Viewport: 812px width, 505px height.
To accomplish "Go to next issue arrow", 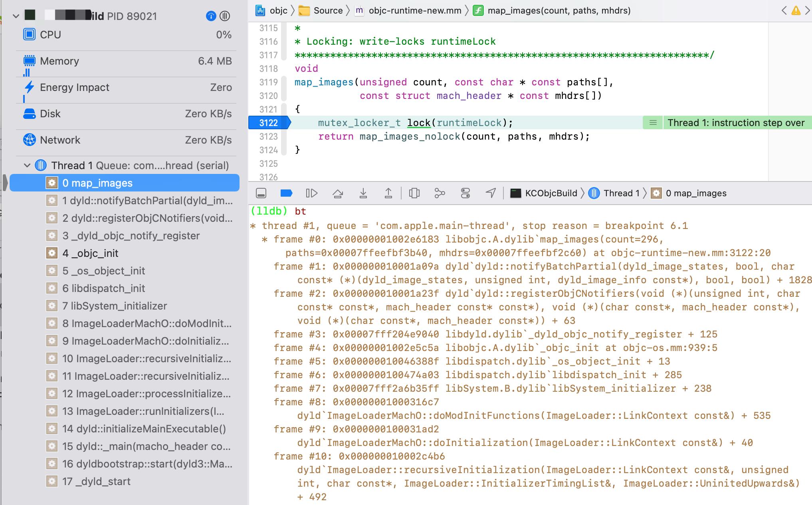I will [808, 10].
